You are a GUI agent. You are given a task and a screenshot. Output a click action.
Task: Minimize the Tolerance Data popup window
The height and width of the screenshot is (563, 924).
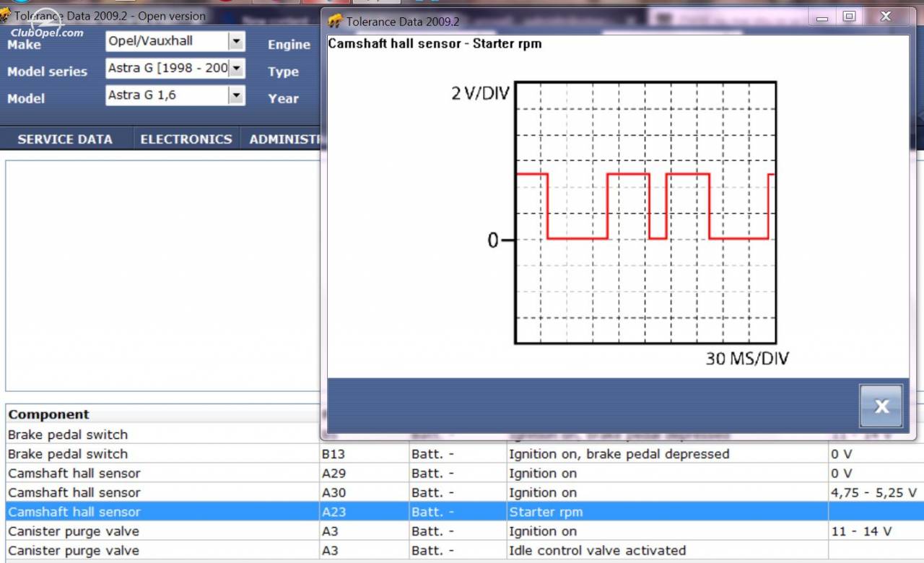pyautogui.click(x=822, y=17)
